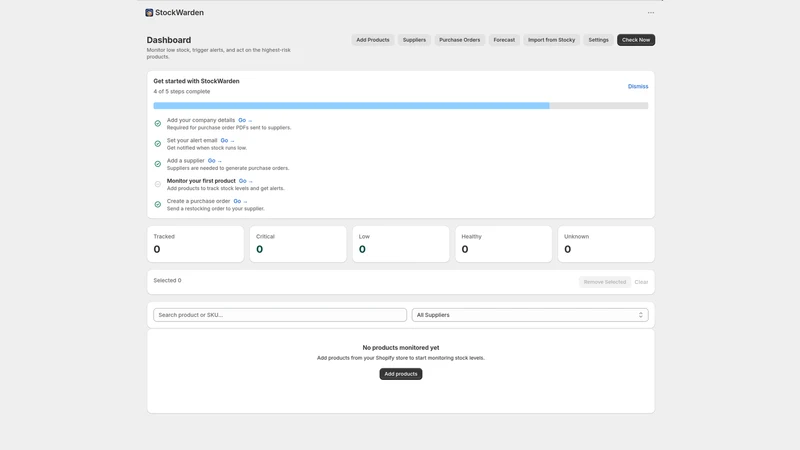Image resolution: width=800 pixels, height=450 pixels.
Task: Click the incomplete circle beside Monitor your first product
Action: tap(158, 184)
